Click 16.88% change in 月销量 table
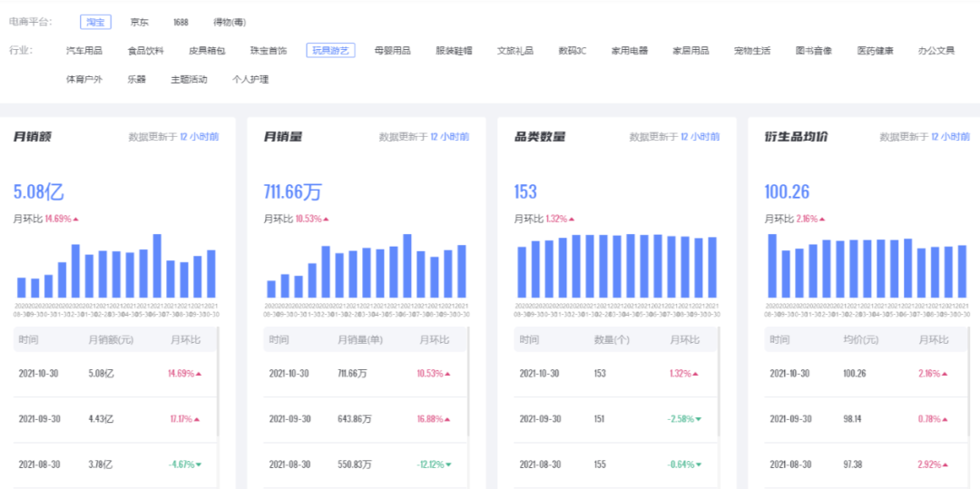 435,419
